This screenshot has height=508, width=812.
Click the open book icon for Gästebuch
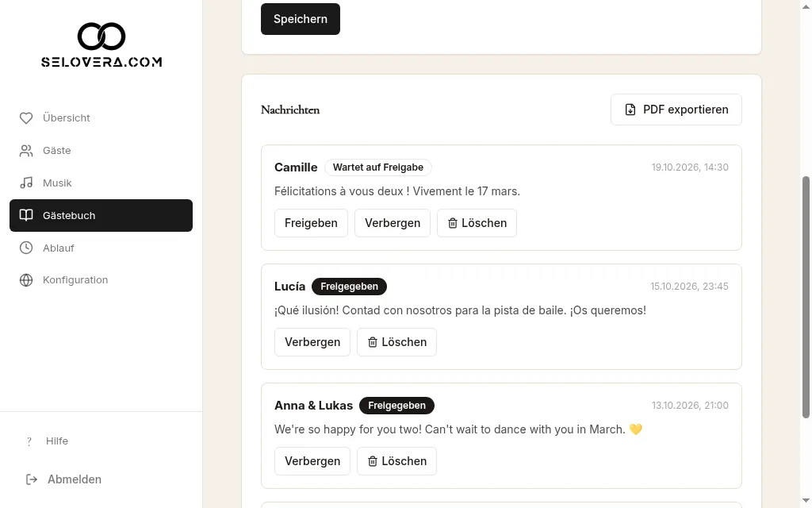click(26, 215)
